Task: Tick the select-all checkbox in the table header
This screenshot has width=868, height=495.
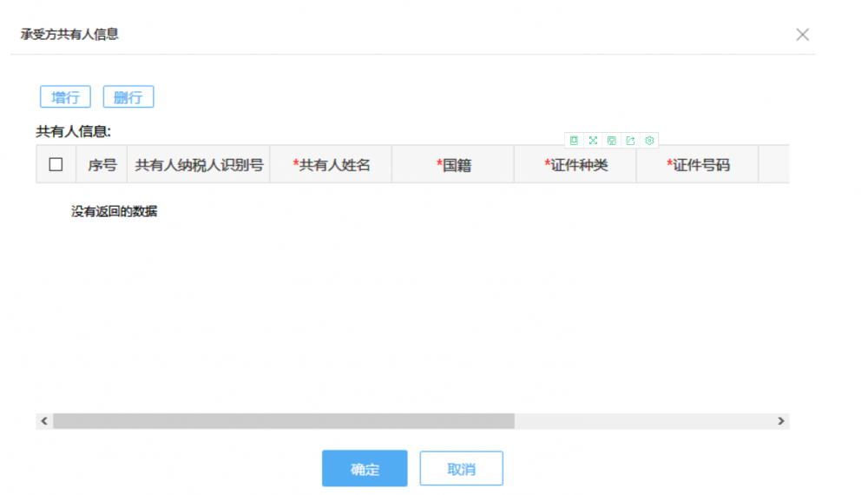Action: [56, 164]
